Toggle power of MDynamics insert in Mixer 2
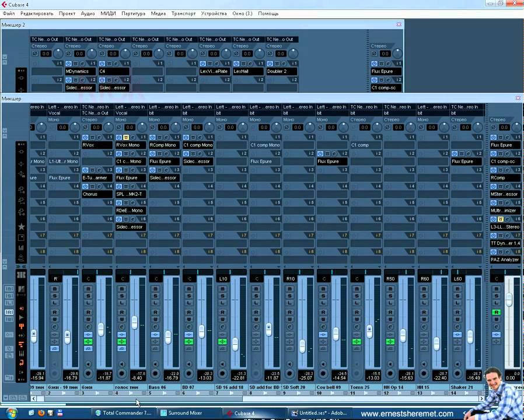Image resolution: width=524 pixels, height=420 pixels. (68, 64)
